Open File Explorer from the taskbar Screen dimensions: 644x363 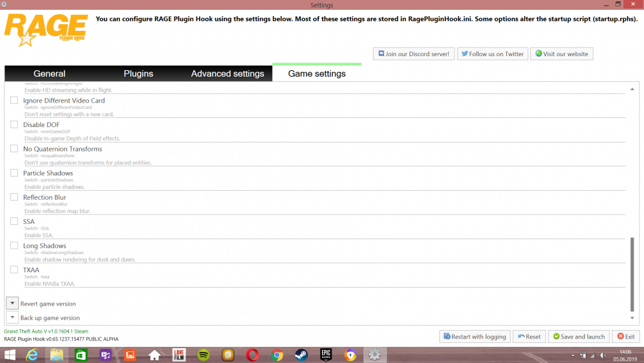pos(57,355)
